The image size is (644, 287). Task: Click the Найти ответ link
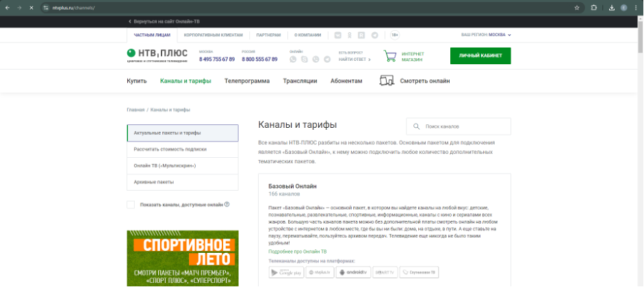tap(355, 59)
